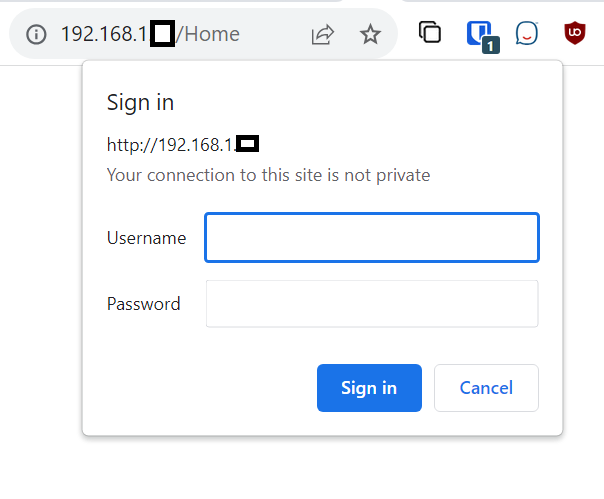The height and width of the screenshot is (499, 604).
Task: Click the badge showing 1 on Bitwarden
Action: pyautogui.click(x=490, y=45)
